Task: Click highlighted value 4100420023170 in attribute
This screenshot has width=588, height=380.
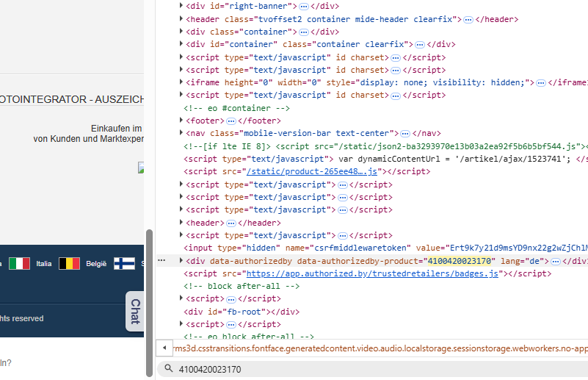Action: click(x=460, y=261)
